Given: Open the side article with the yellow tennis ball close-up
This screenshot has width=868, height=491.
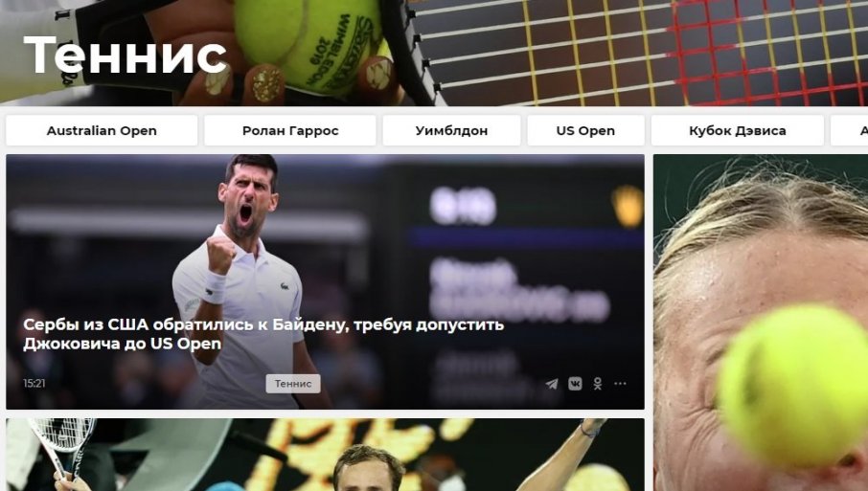Looking at the screenshot, I should pos(761,323).
